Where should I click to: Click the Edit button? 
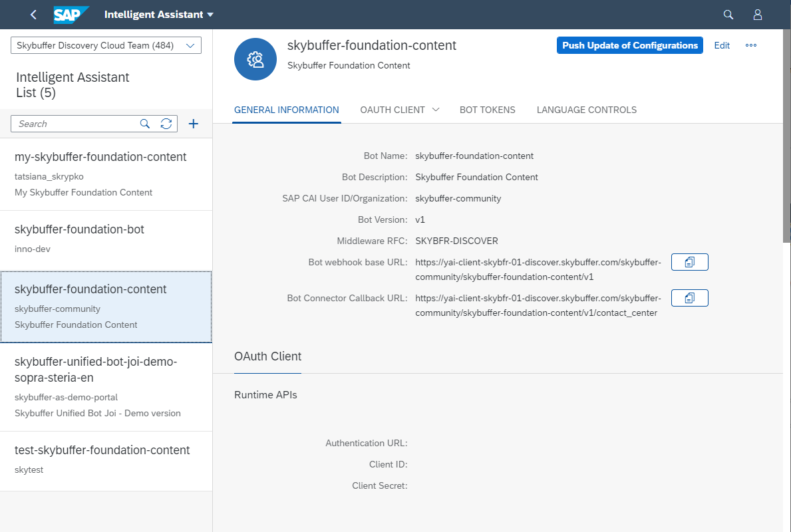click(x=722, y=45)
